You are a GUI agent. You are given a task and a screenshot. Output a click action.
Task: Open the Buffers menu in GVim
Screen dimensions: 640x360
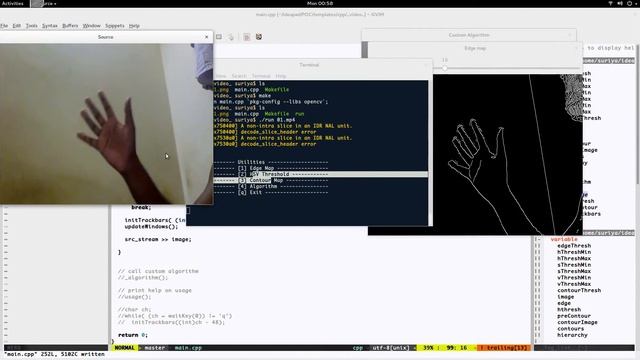(70, 26)
